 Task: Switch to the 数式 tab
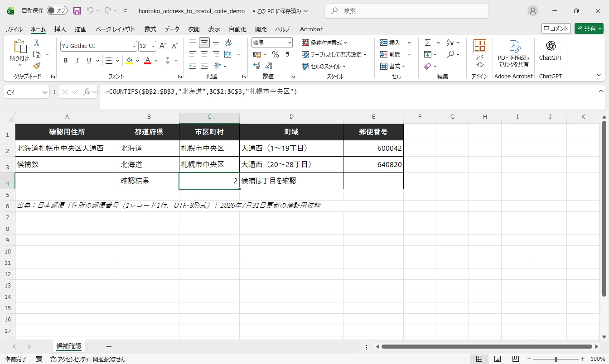coord(150,29)
